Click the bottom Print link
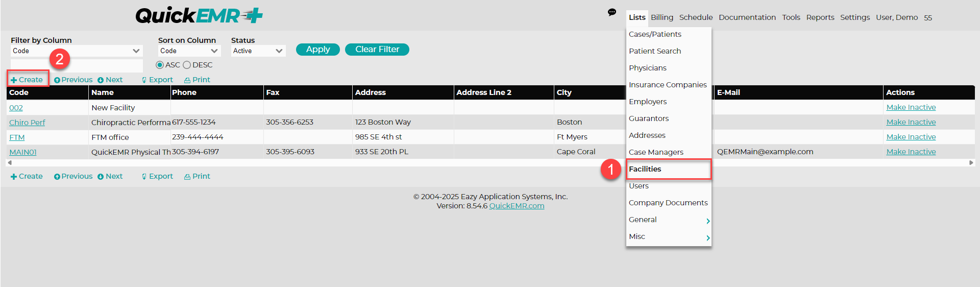 (x=197, y=176)
